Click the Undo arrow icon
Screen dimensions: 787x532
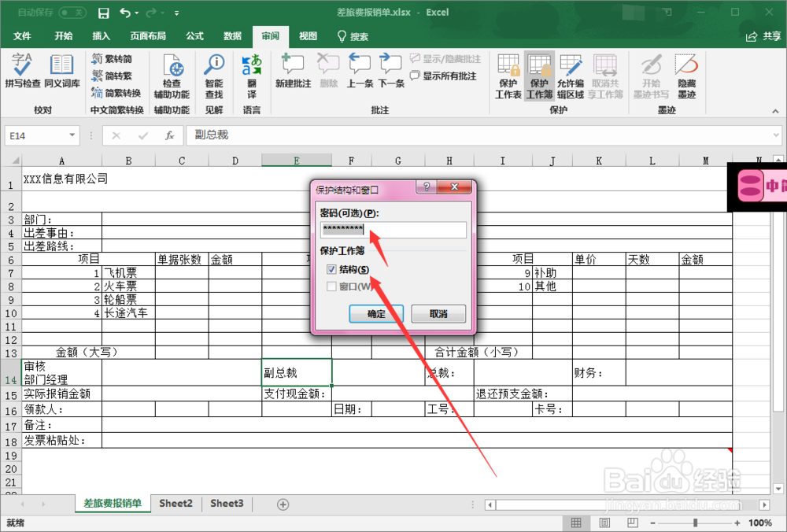pos(125,13)
